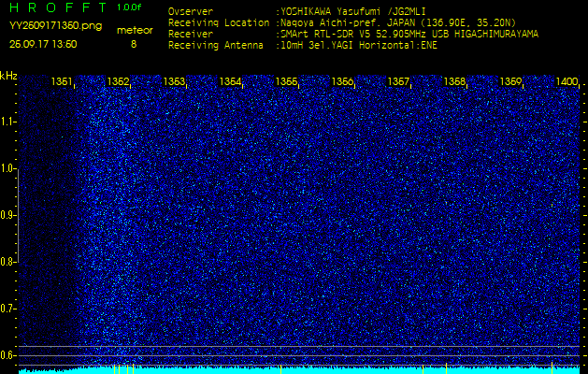Click the 0.6 frequency axis label
588x374 pixels.
tap(8, 354)
